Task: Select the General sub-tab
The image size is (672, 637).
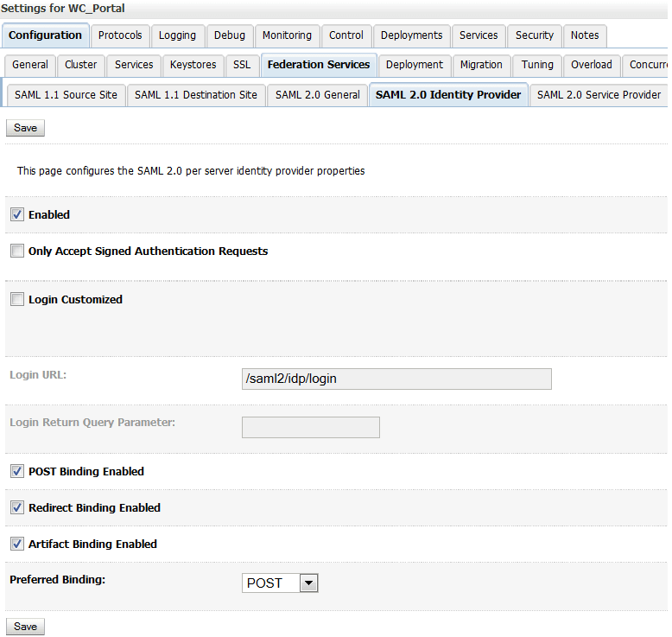Action: coord(30,65)
